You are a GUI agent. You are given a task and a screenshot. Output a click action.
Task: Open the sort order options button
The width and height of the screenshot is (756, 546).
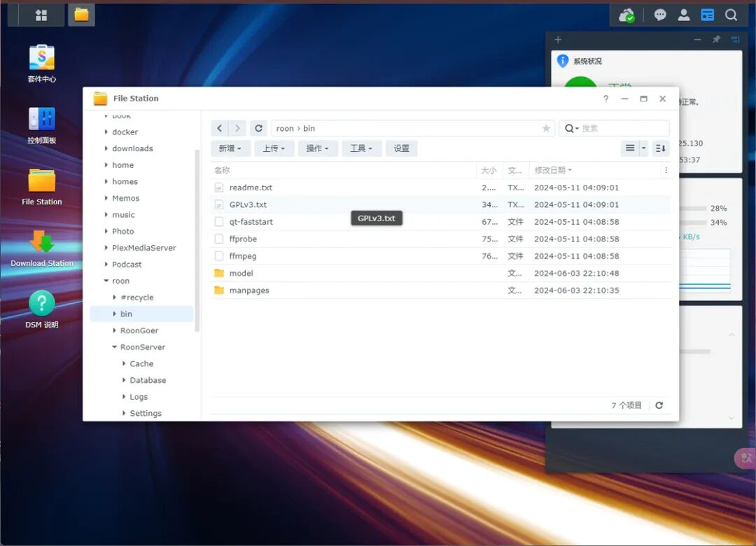(661, 148)
